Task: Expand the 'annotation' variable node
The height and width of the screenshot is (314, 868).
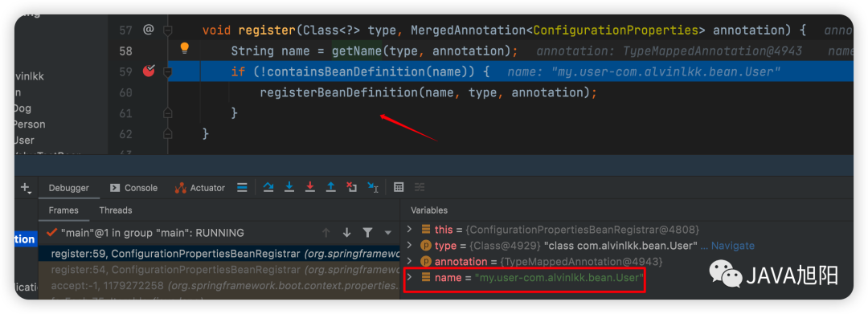Action: click(x=410, y=261)
